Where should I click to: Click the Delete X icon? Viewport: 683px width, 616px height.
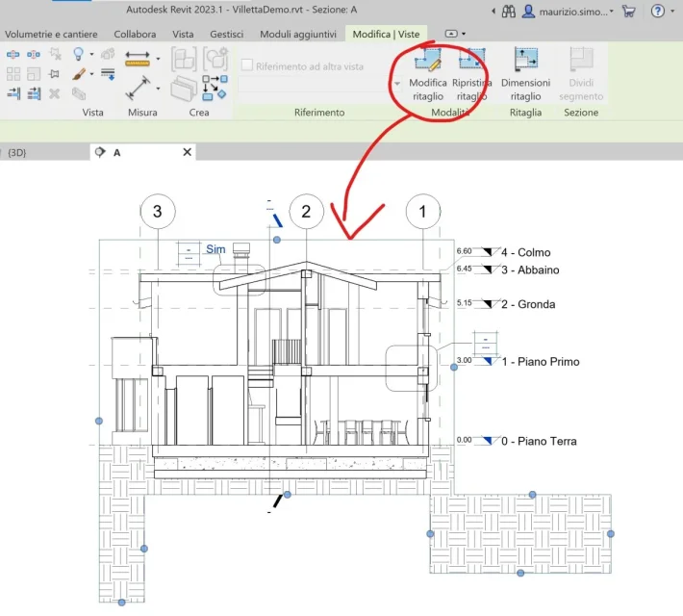(55, 93)
